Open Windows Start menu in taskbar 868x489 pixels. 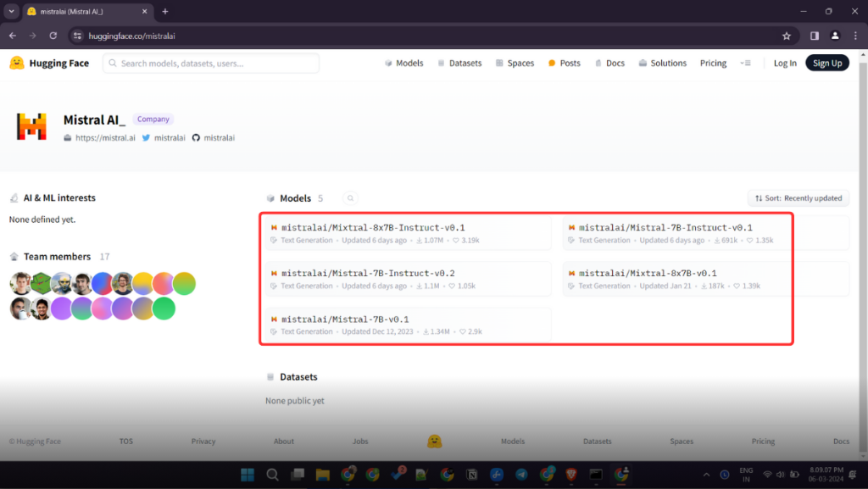click(x=247, y=475)
